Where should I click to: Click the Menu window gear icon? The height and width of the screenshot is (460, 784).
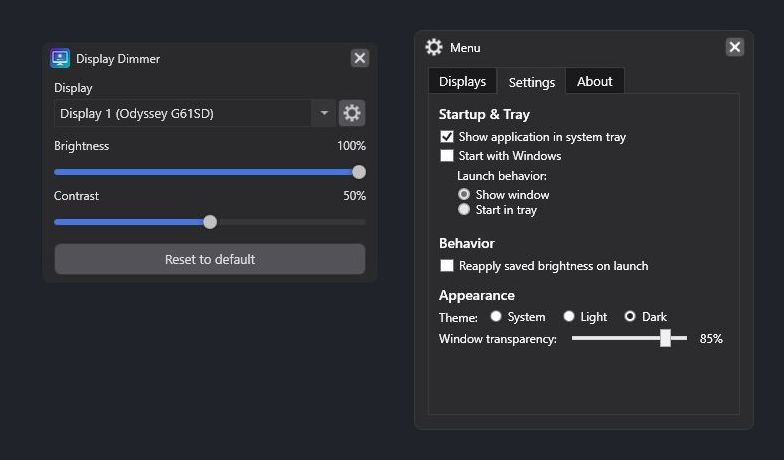[434, 47]
